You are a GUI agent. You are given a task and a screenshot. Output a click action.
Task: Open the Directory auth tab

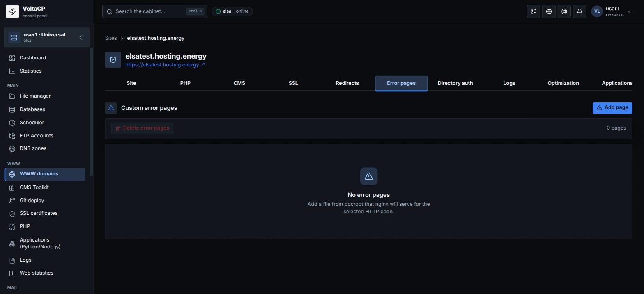point(455,83)
